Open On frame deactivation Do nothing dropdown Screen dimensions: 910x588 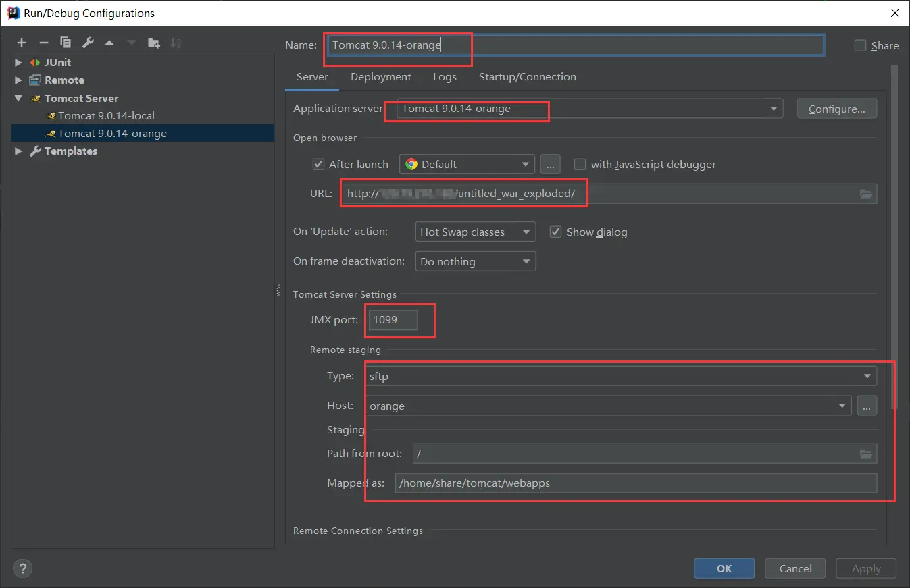(475, 261)
